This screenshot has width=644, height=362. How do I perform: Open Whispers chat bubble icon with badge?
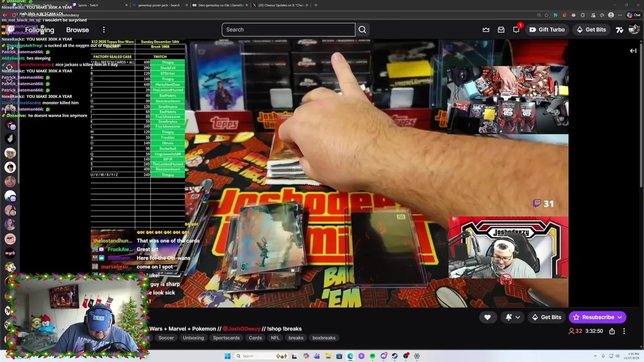(517, 29)
